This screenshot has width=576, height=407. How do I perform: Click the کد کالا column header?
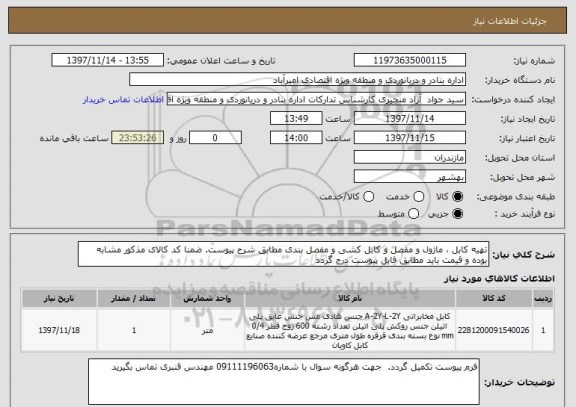click(x=494, y=299)
